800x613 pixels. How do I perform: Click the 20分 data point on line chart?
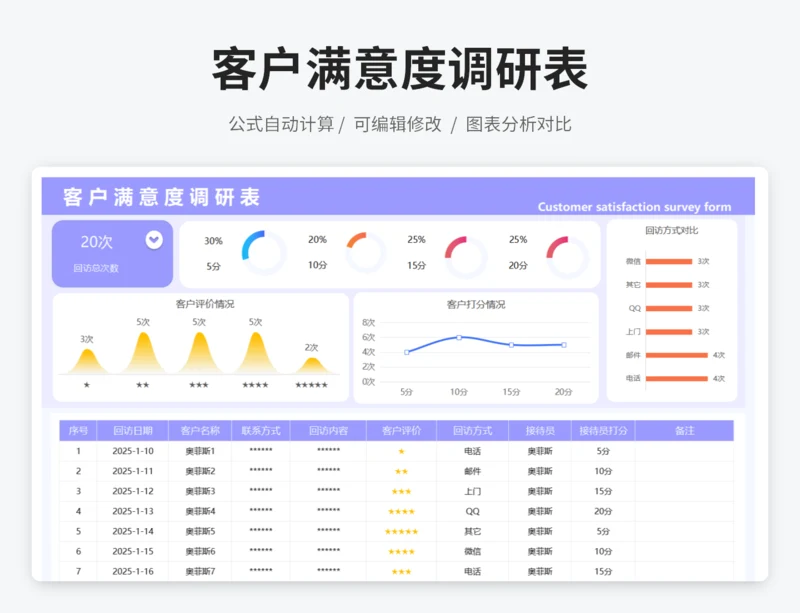(564, 345)
